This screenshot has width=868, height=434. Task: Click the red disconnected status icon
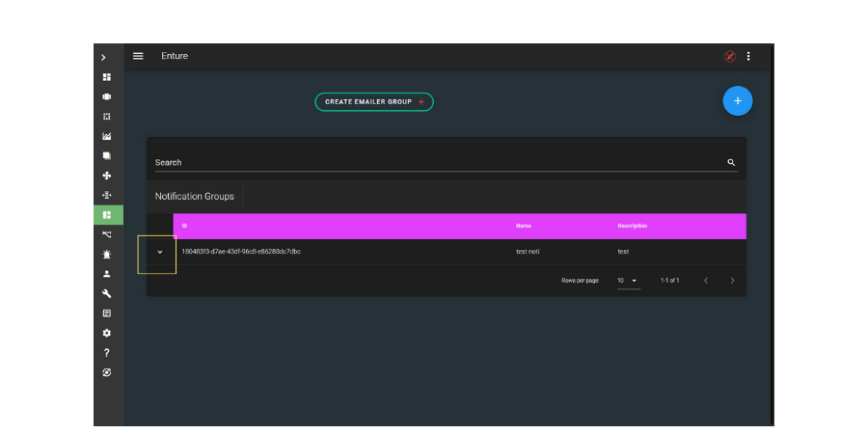point(730,56)
